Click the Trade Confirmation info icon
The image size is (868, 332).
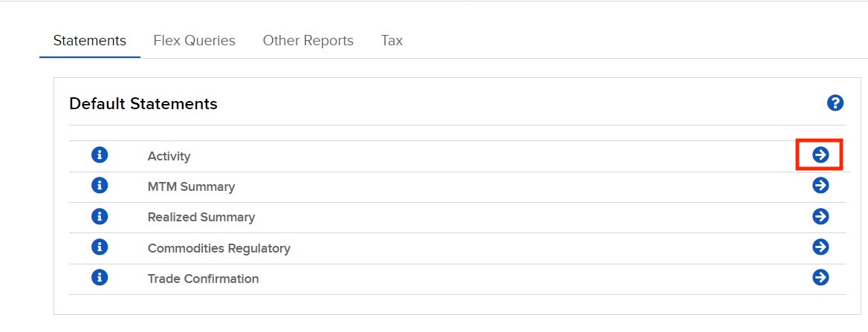(x=100, y=277)
